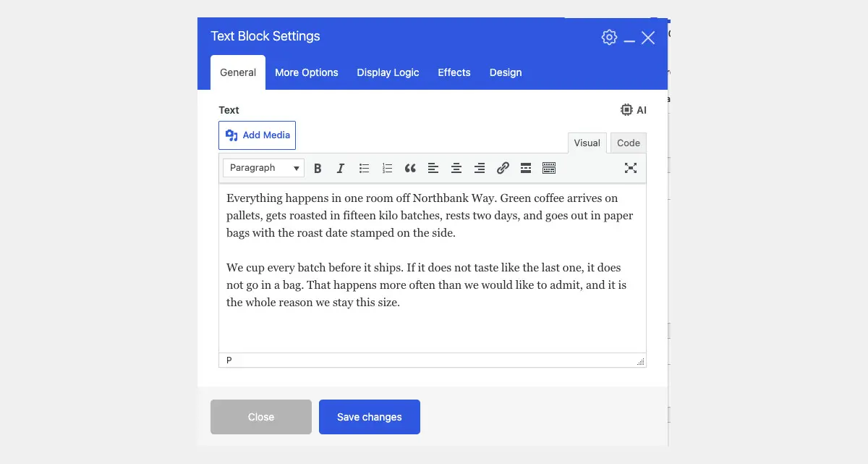The height and width of the screenshot is (464, 868).
Task: Toggle the extra toolbar row (kitchen sink)
Action: click(549, 168)
